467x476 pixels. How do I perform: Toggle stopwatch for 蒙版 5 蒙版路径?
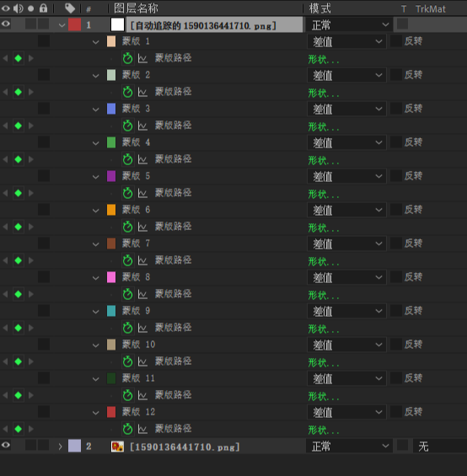click(x=127, y=193)
